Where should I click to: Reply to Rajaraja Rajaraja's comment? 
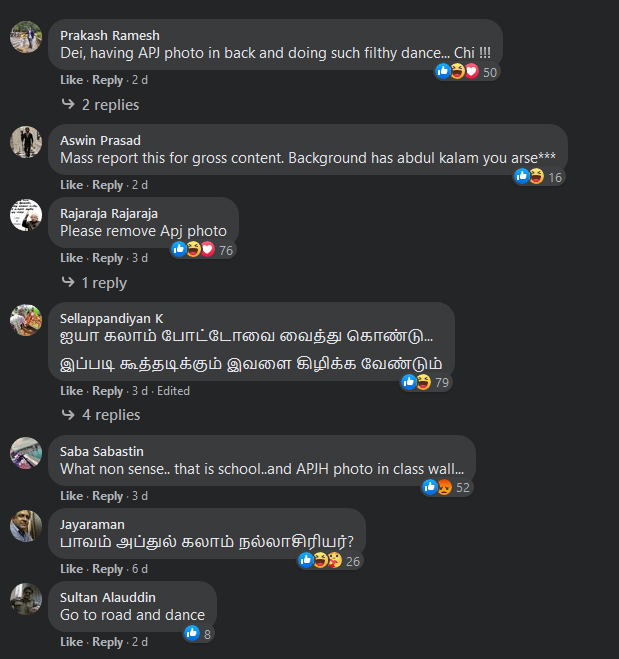(x=108, y=258)
